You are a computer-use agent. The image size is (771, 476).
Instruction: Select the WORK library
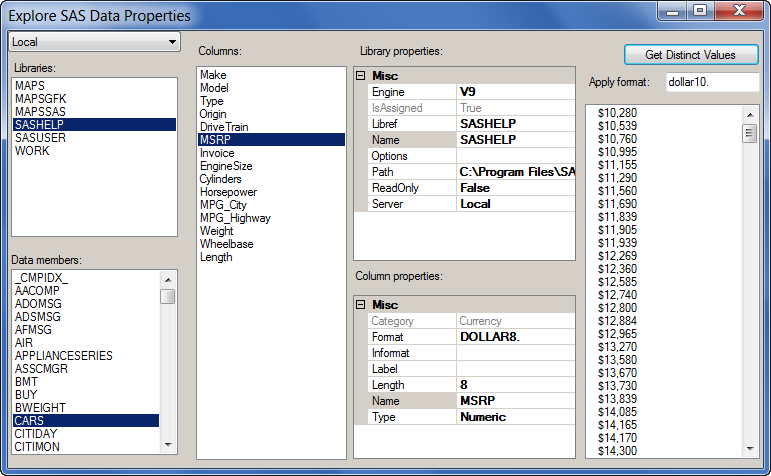pyautogui.click(x=32, y=151)
